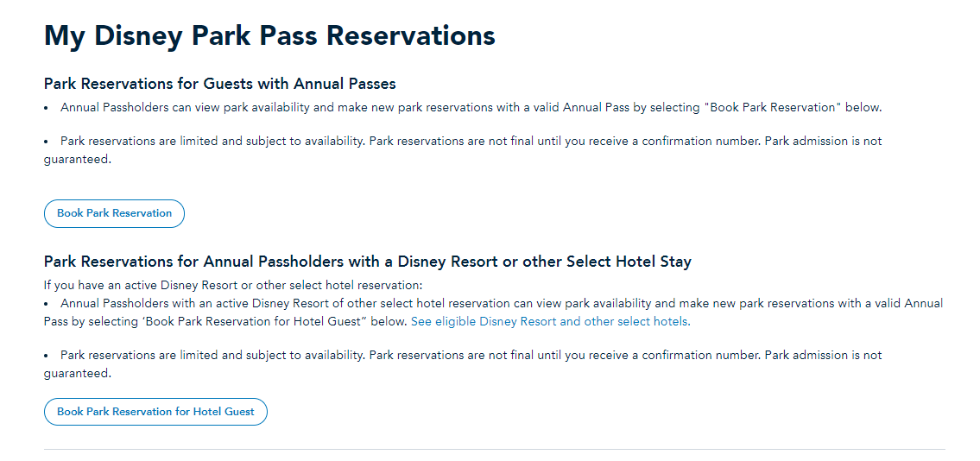This screenshot has height=461, width=980.
Task: Click the 'If you have an active Disney Resort' line
Action: 233,285
